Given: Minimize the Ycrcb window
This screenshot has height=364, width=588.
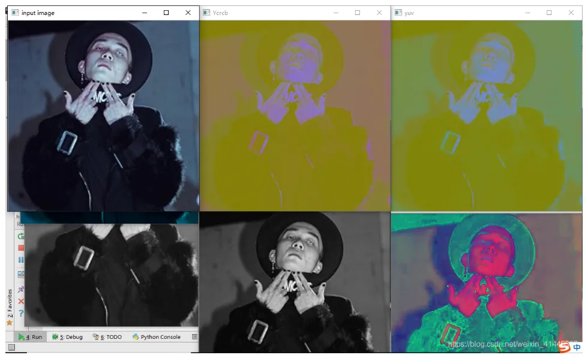Looking at the screenshot, I should point(336,13).
